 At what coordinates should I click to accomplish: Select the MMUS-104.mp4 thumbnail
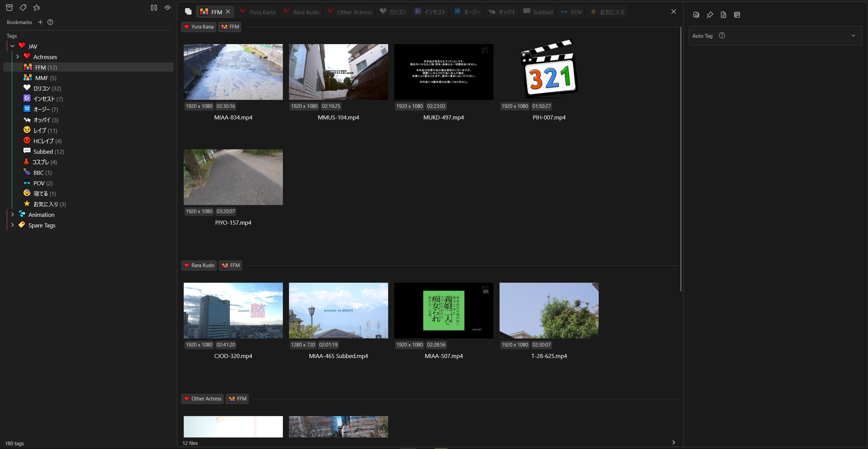tap(339, 72)
